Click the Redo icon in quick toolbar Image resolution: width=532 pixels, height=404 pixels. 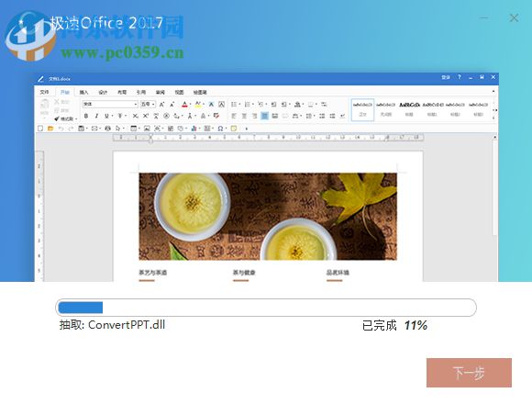tap(71, 129)
